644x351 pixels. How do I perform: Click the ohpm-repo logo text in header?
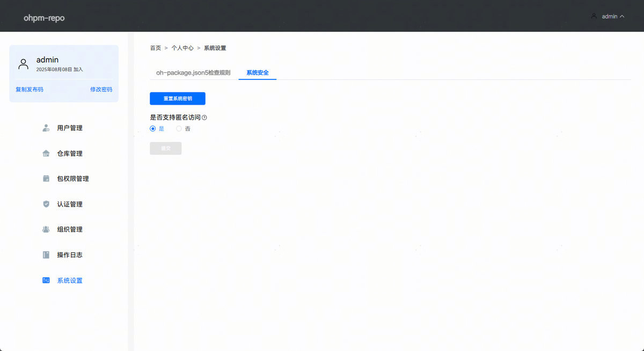44,18
